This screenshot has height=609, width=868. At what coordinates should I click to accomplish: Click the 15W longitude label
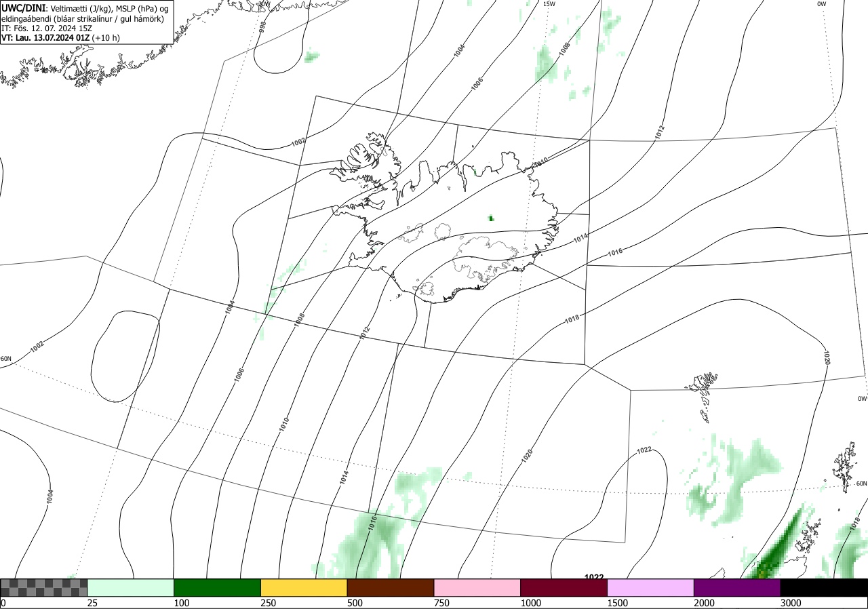(549, 4)
